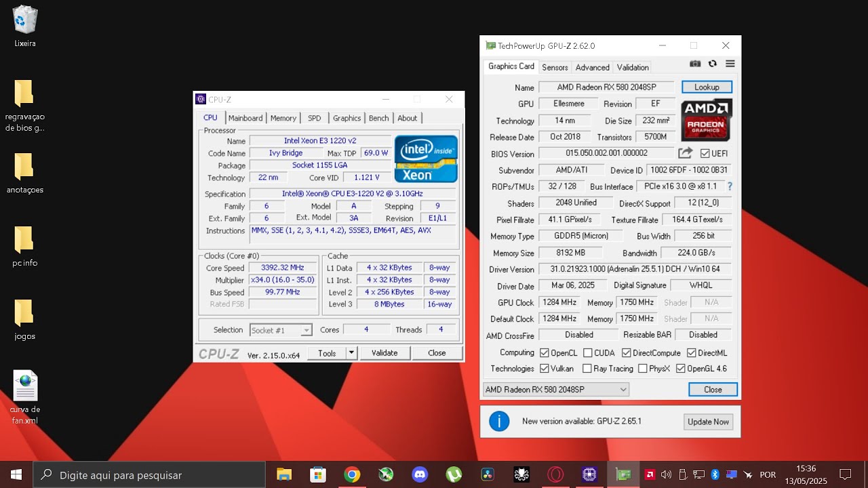This screenshot has width=868, height=488.
Task: Launch Google Chrome from the taskbar
Action: coord(352,474)
